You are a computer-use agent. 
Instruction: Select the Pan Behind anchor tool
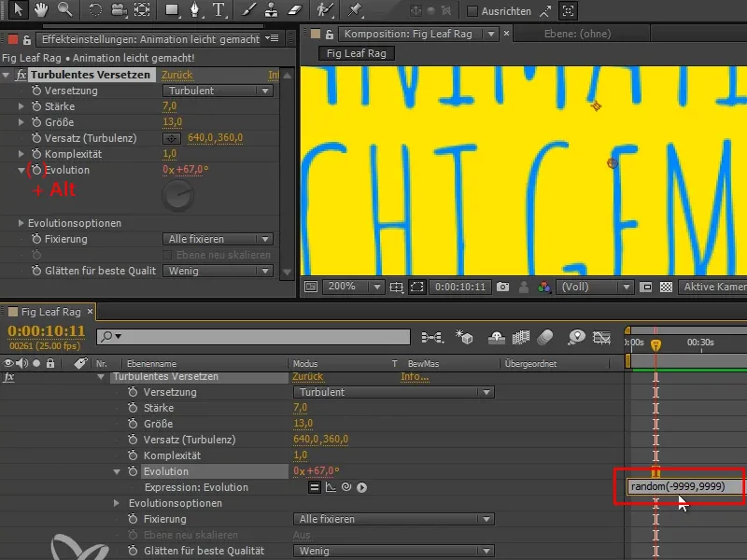point(142,10)
